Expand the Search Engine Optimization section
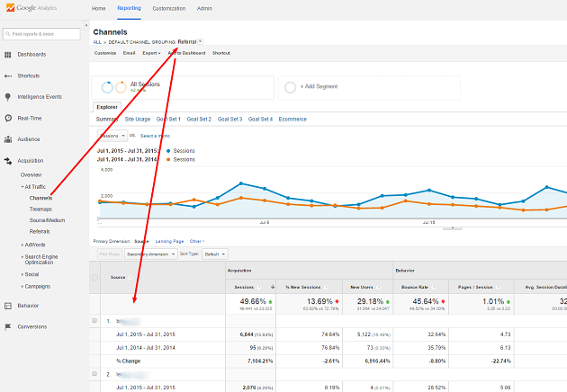 [x=22, y=257]
